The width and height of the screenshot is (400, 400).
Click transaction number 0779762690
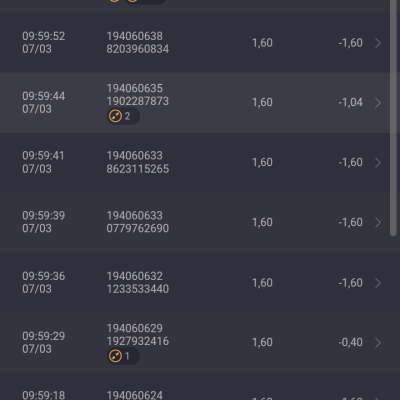[138, 228]
